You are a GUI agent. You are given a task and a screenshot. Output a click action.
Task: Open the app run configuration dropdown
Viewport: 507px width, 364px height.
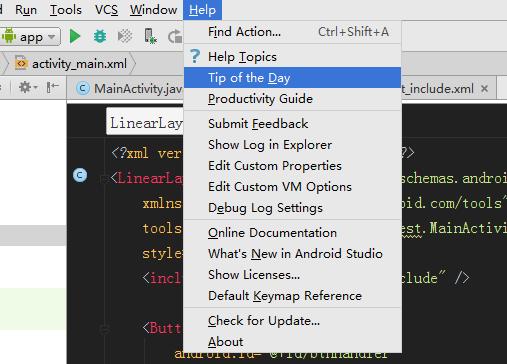pyautogui.click(x=31, y=36)
